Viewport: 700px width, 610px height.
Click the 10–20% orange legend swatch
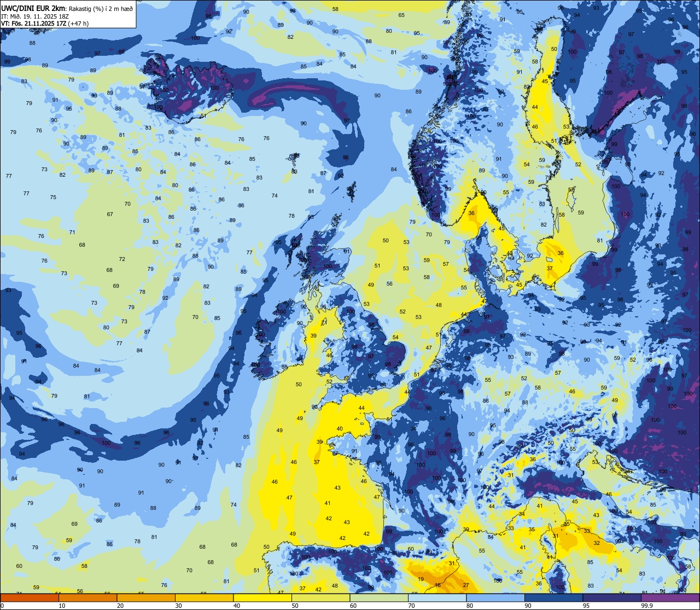coord(87,598)
